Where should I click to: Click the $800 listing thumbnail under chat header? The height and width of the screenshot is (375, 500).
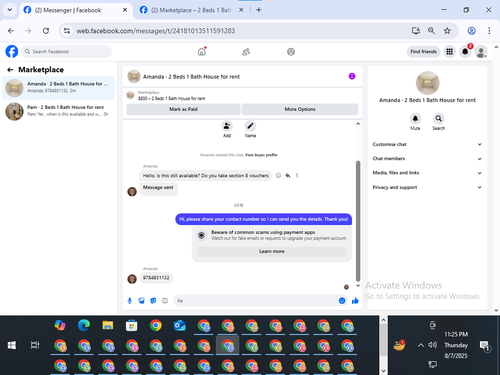pos(130,95)
